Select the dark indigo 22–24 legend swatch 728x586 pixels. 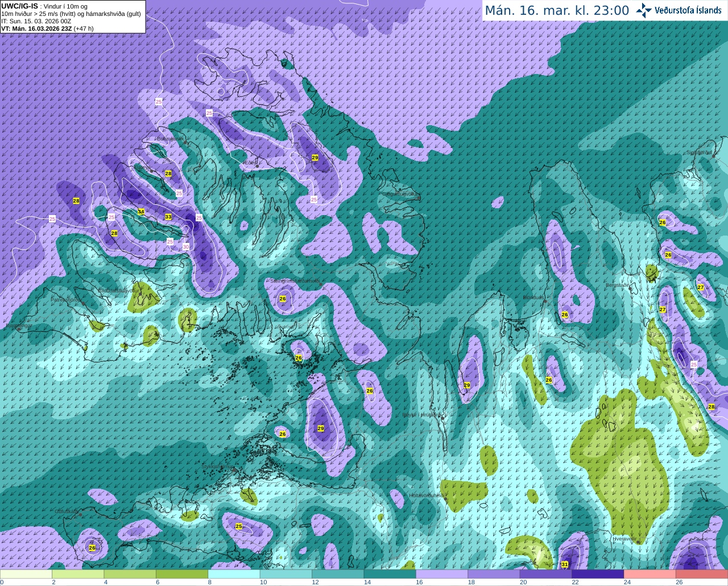coord(598,574)
